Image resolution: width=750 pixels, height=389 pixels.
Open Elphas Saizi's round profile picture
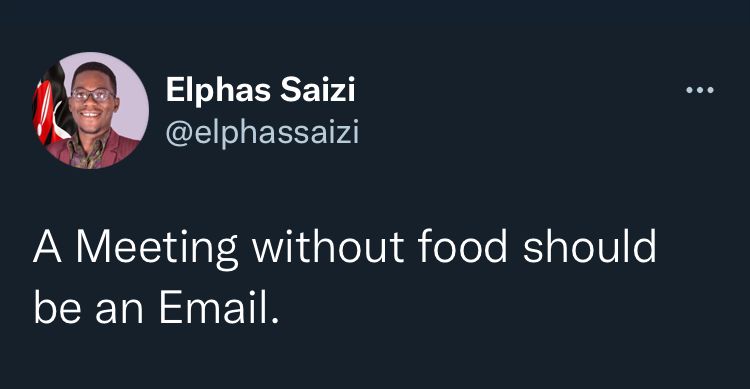click(x=91, y=110)
